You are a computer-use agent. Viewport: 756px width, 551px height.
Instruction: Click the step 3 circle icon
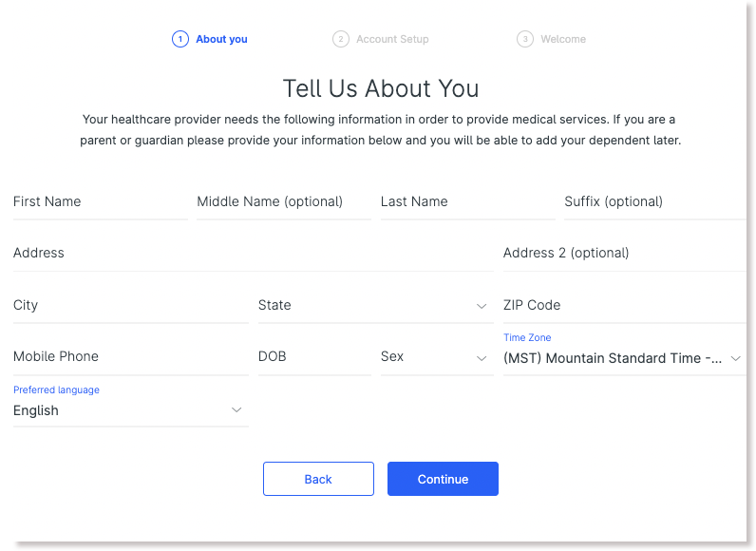point(525,39)
